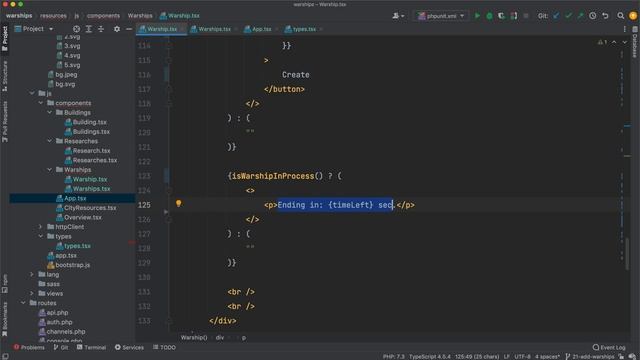Click the orange user avatar icon
Image resolution: width=640 pixels, height=360 pixels.
tap(633, 16)
